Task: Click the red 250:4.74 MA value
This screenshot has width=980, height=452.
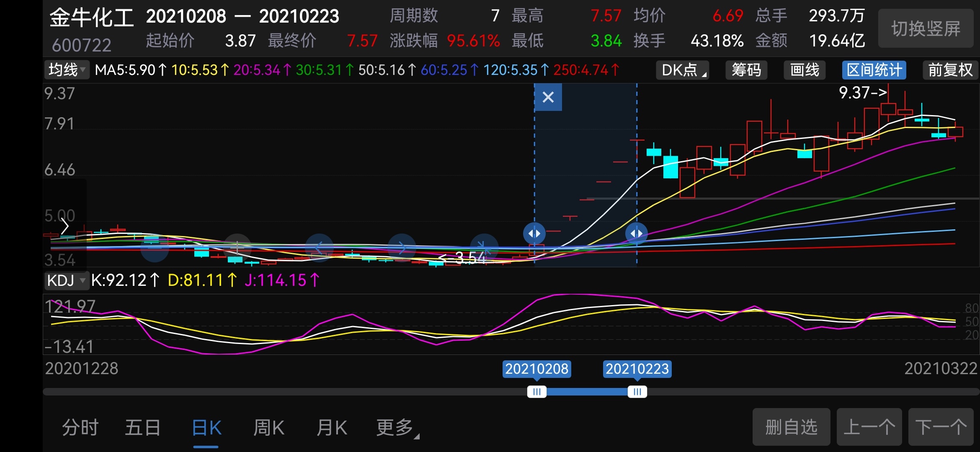Action: click(586, 70)
